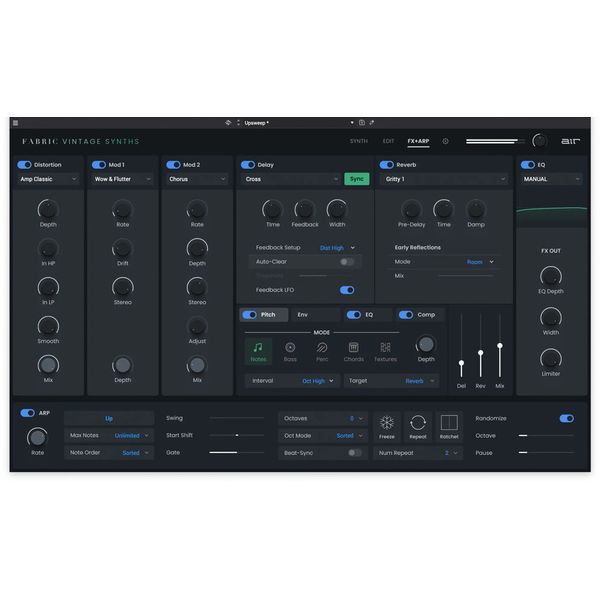Open settings gear next to FX+ARP
600x600 pixels.
click(445, 141)
